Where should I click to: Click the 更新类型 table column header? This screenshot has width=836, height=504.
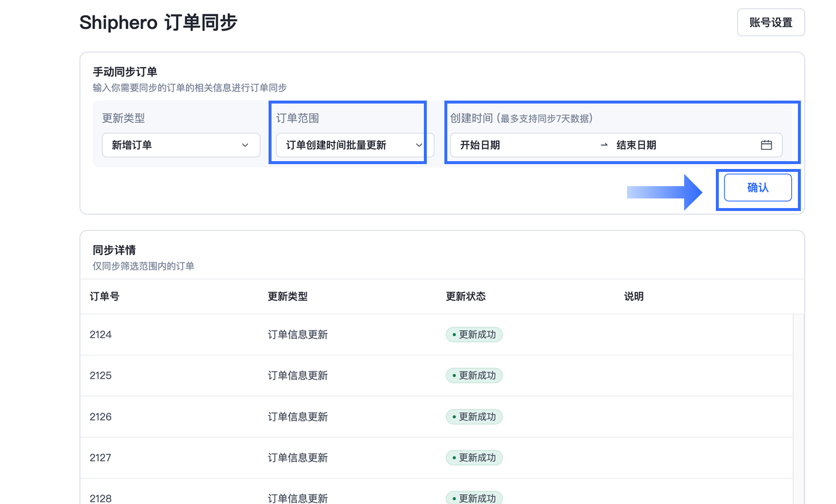click(288, 296)
